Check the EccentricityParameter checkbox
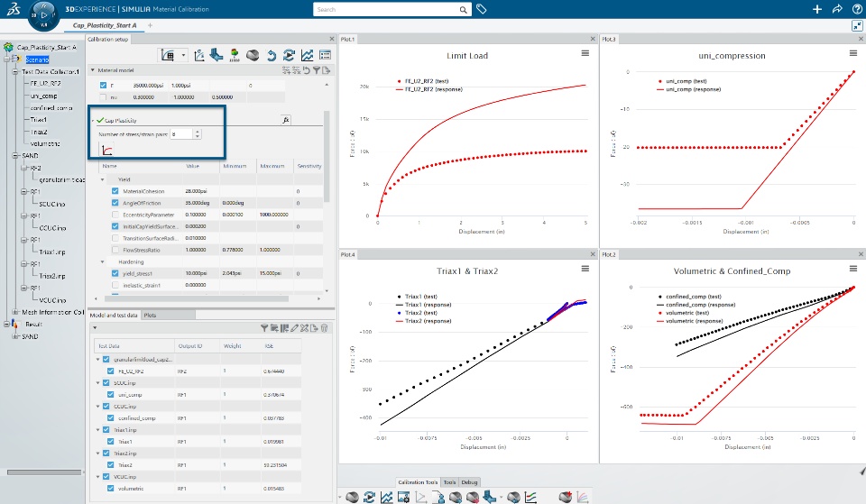This screenshot has height=504, width=866. point(115,215)
